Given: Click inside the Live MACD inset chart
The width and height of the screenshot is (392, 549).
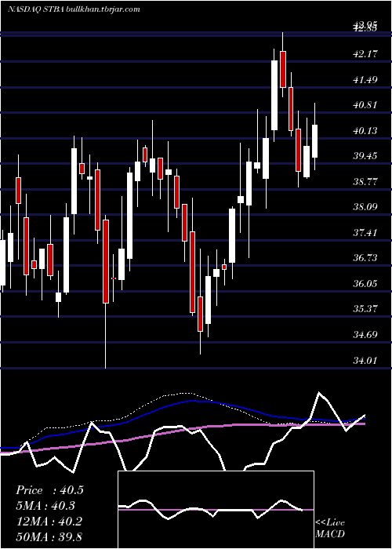Looking at the screenshot, I should (216, 510).
